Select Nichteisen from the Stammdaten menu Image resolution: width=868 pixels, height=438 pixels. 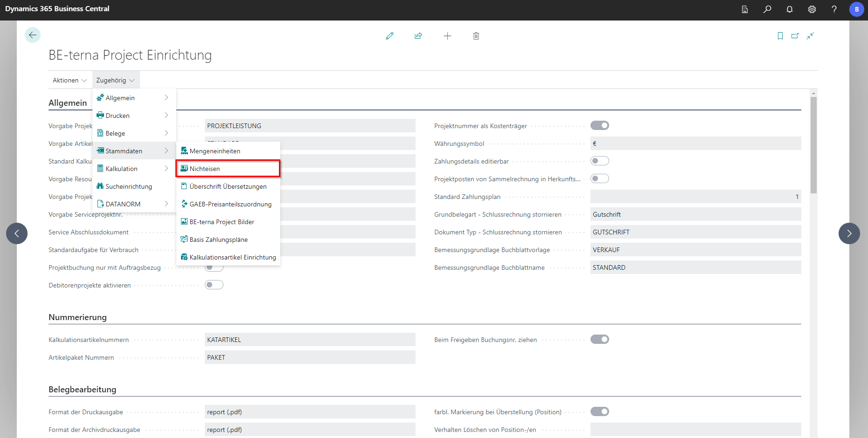point(206,168)
